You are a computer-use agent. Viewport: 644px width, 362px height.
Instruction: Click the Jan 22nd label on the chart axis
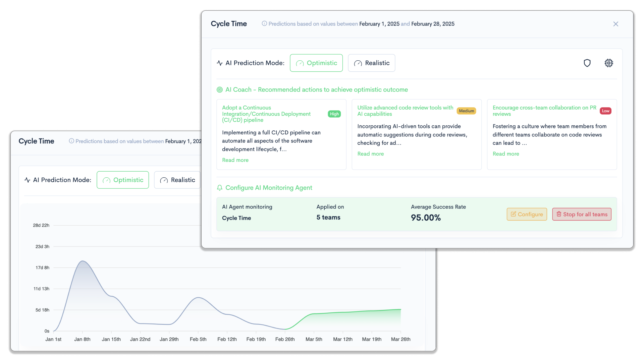[x=140, y=339]
